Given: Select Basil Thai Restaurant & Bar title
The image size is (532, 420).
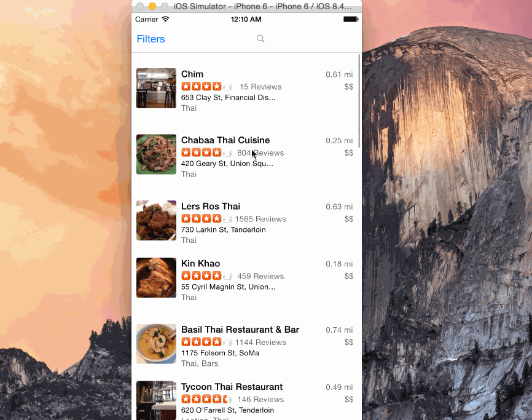Looking at the screenshot, I should coord(240,330).
